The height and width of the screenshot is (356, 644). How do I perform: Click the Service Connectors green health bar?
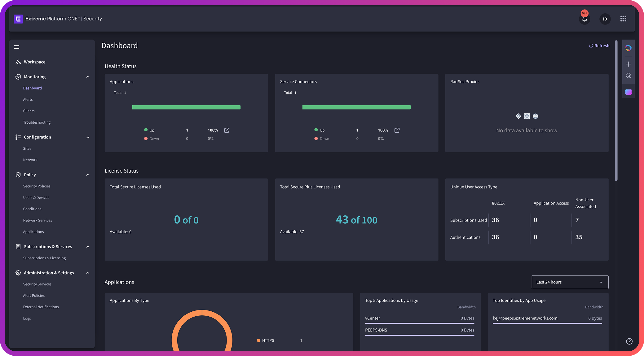[x=356, y=107]
